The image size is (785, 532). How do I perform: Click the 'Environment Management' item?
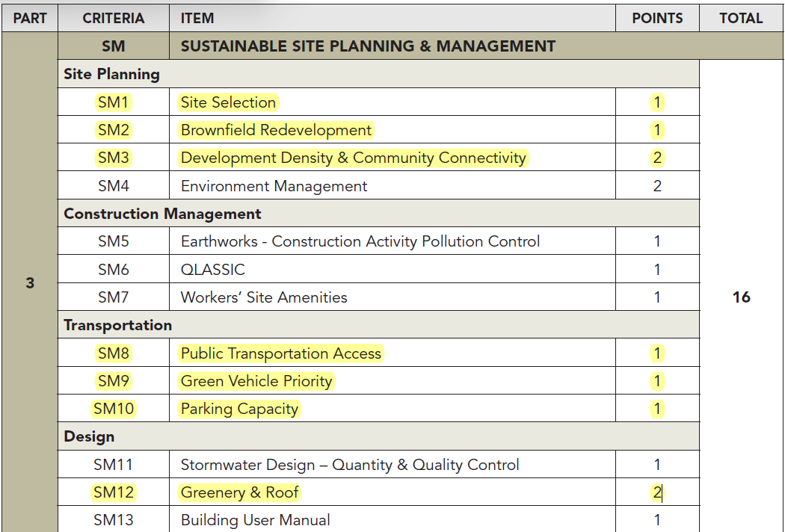coord(274,186)
